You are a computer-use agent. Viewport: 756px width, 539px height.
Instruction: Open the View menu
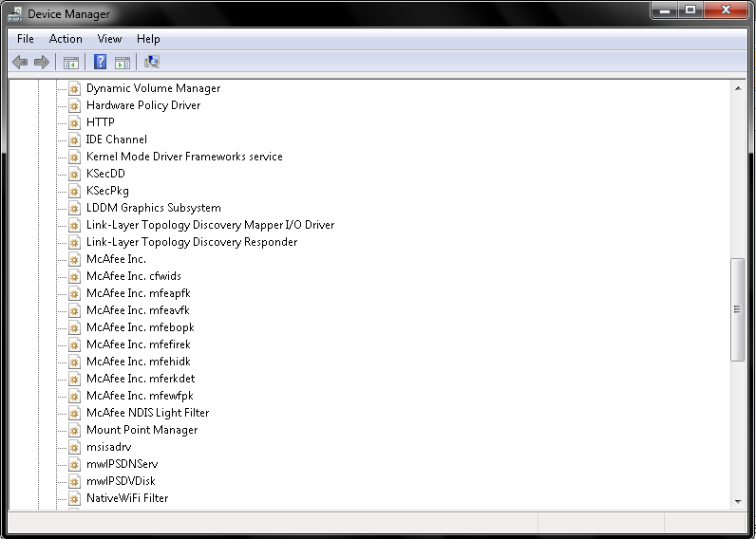109,39
